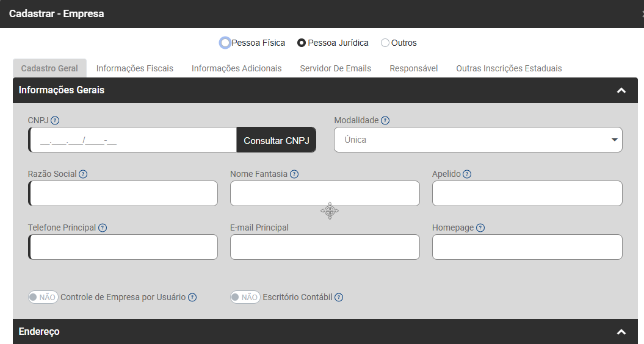Collapse the Endereço section
Viewport: 644px width, 344px height.
tap(621, 332)
